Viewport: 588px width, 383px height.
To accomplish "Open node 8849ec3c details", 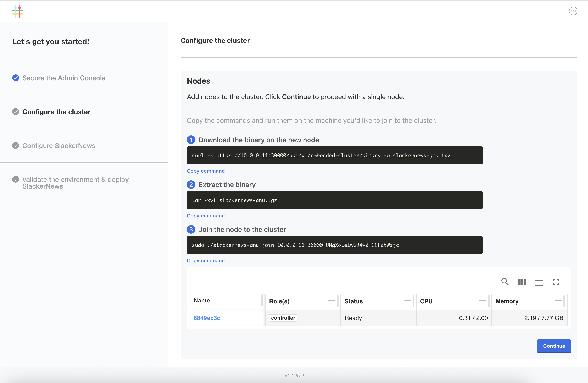I will 207,318.
